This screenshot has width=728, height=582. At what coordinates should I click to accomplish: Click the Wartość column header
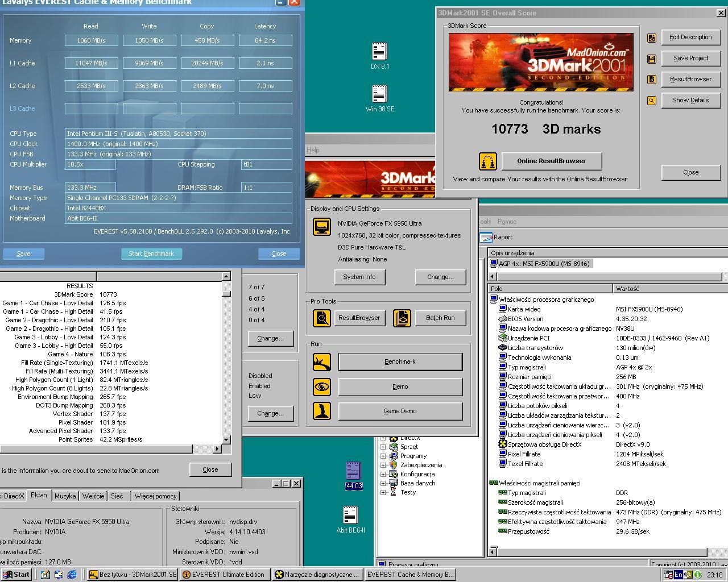coord(670,289)
